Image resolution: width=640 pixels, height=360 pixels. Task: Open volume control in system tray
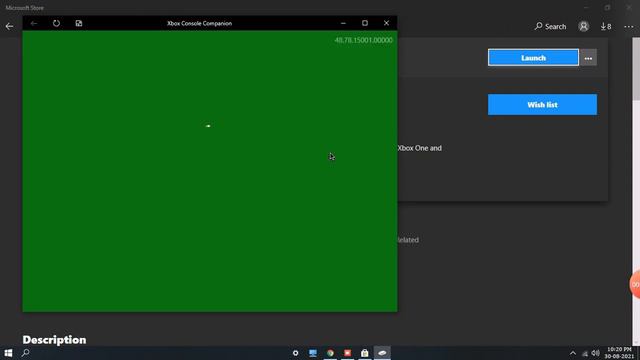coord(596,353)
